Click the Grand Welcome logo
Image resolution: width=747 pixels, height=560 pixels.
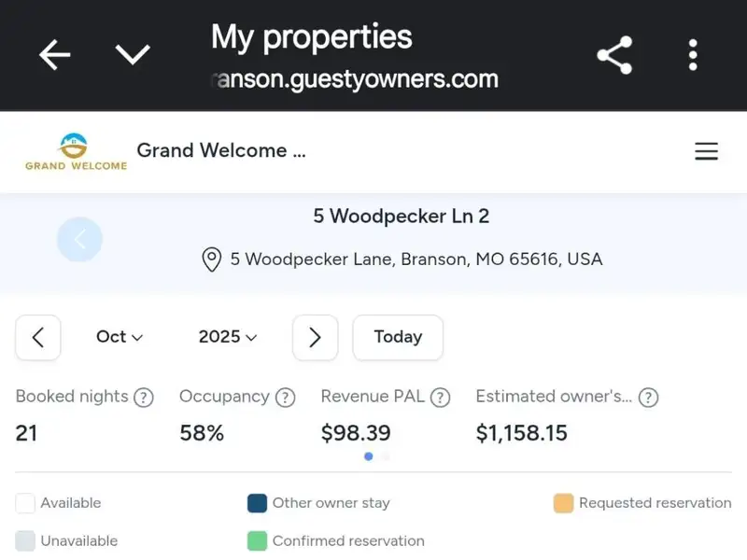click(76, 152)
